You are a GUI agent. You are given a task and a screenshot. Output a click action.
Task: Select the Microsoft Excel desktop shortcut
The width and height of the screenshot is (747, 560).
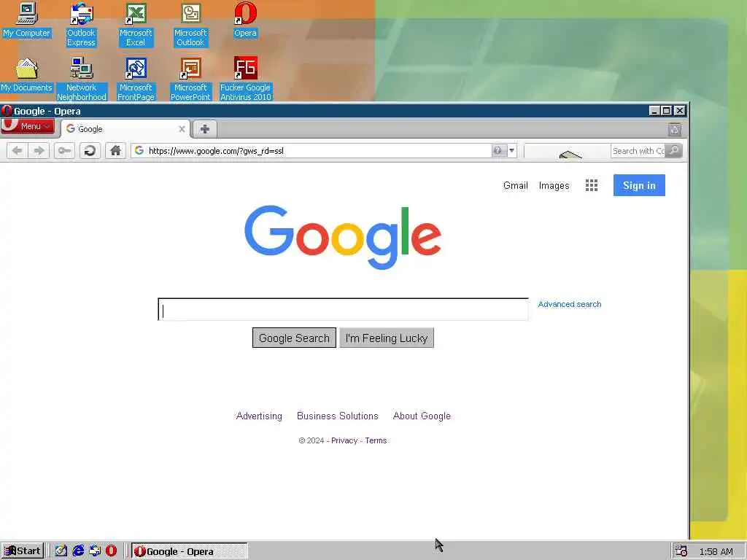(x=136, y=25)
